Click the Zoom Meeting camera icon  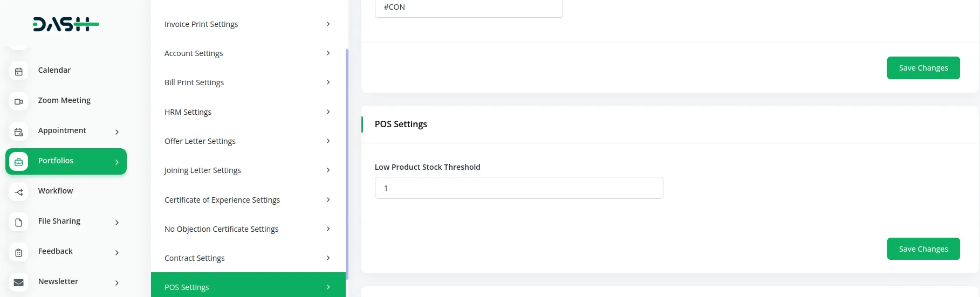[x=19, y=101]
